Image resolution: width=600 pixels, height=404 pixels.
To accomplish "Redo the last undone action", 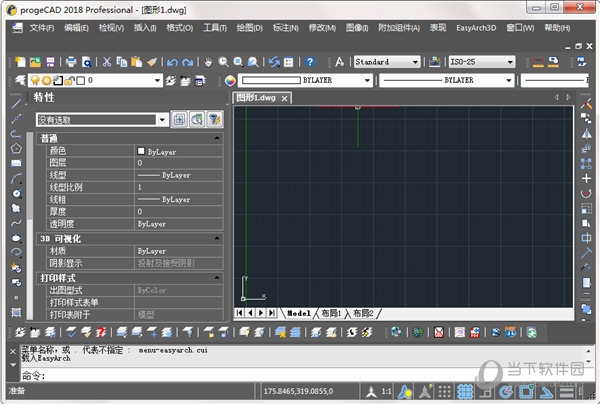I will (x=188, y=62).
